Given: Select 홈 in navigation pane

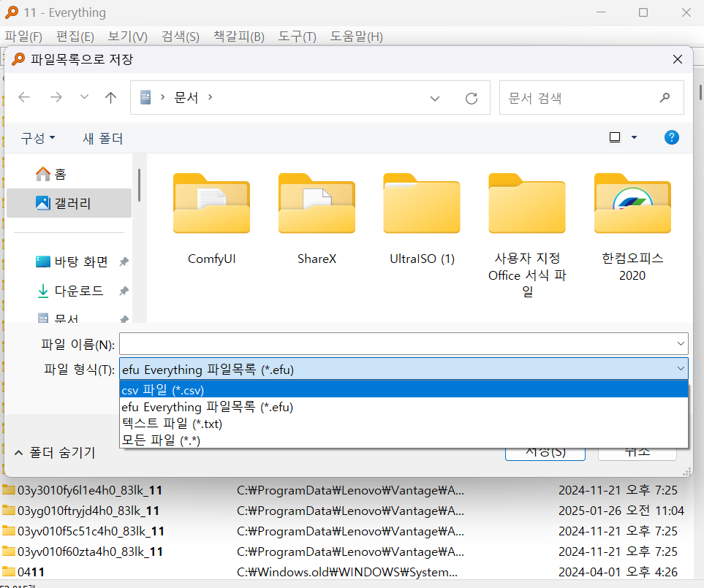Looking at the screenshot, I should click(69, 174).
